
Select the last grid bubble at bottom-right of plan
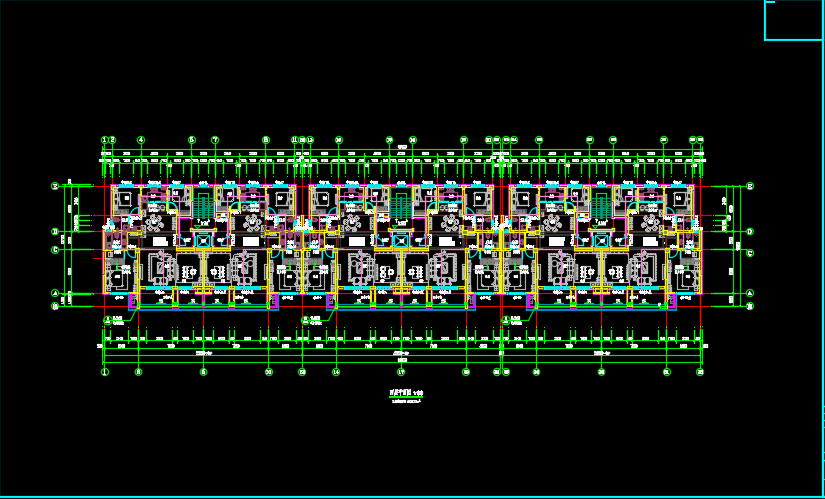[700, 371]
